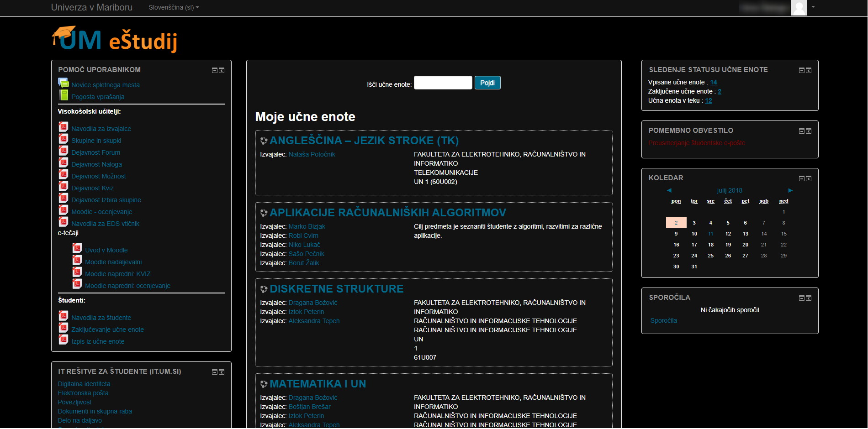The height and width of the screenshot is (429, 868).
Task: Click the Pogosta vprašanja book icon
Action: [63, 95]
